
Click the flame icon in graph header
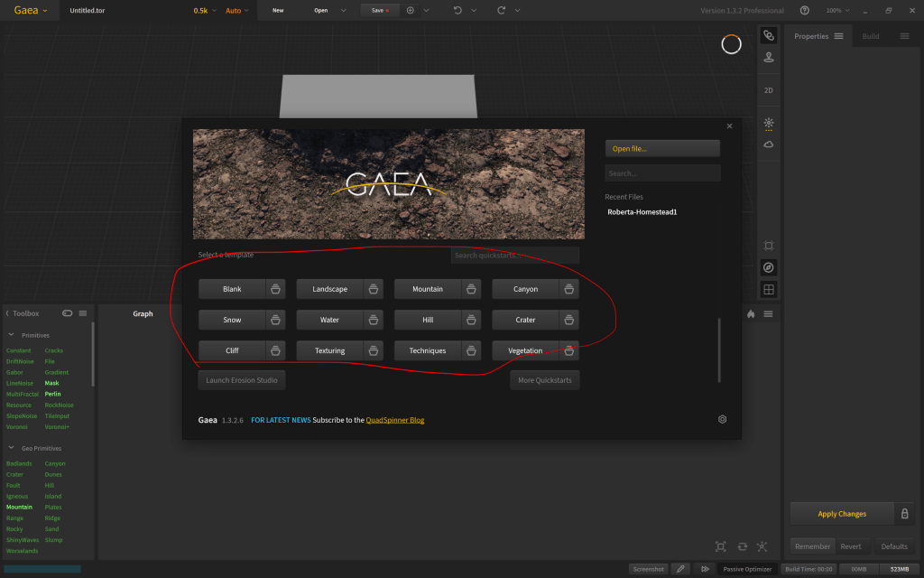751,313
